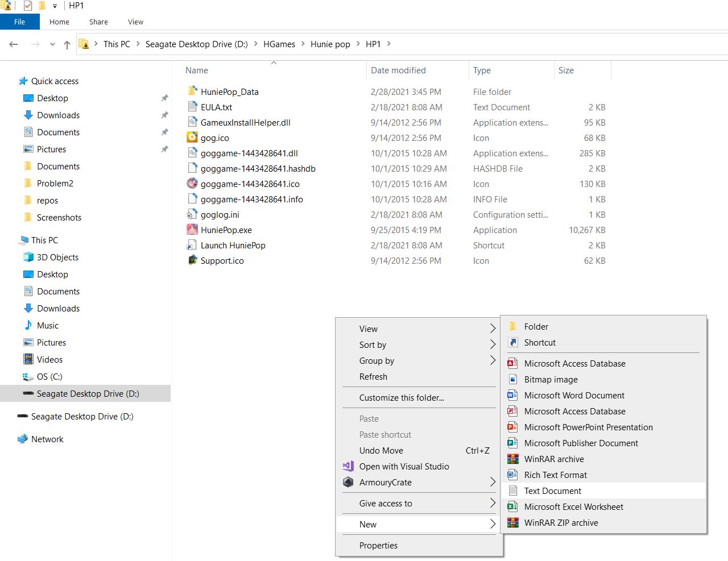
Task: Navigate to Hunie pop in breadcrumb path
Action: click(330, 44)
